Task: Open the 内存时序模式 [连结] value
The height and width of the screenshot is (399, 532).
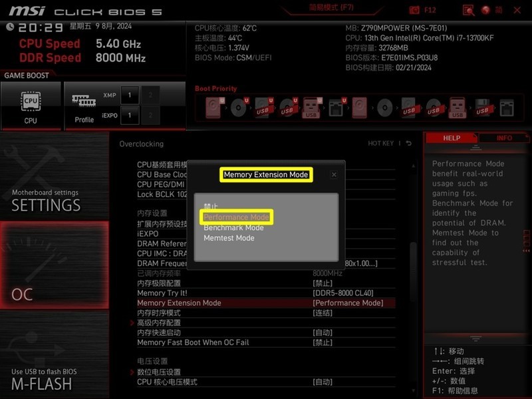Action: [x=323, y=313]
